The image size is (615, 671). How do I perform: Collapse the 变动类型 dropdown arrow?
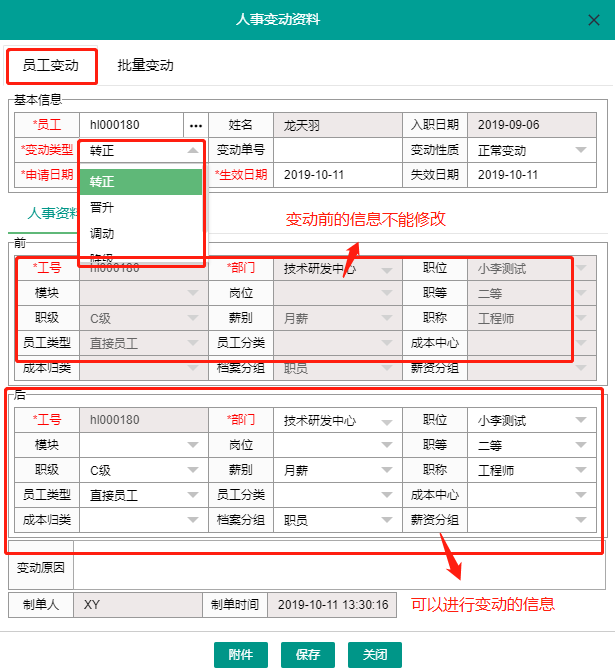[192, 151]
